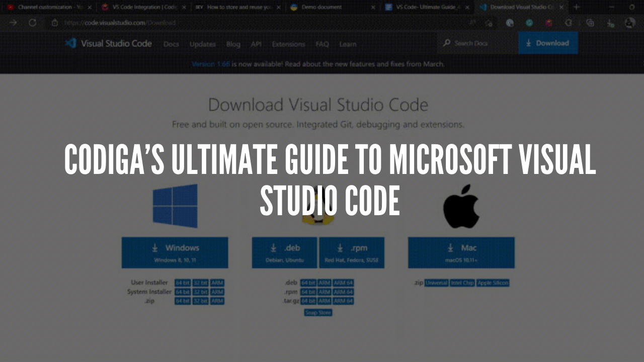The height and width of the screenshot is (362, 644).
Task: Open Updates in the site navigation
Action: click(x=202, y=44)
